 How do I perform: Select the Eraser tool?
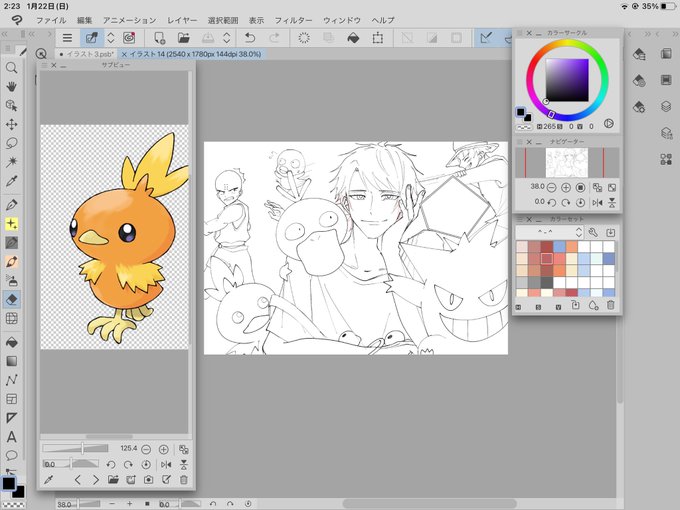coord(12,299)
